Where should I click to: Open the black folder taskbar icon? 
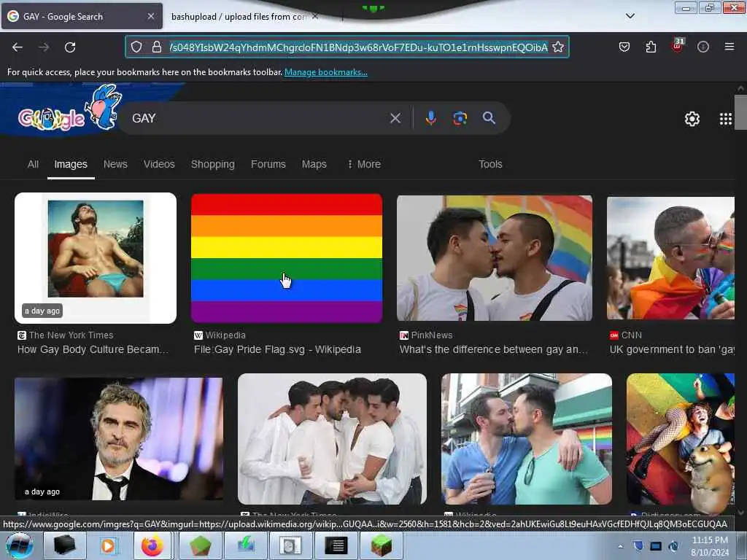(64, 545)
